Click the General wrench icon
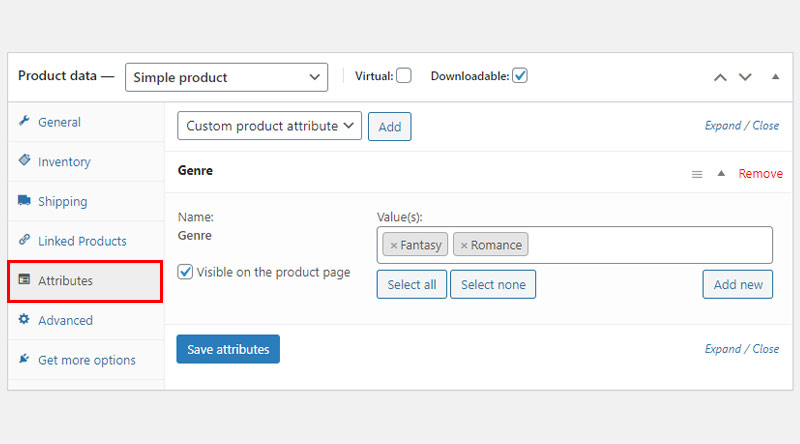 (24, 121)
